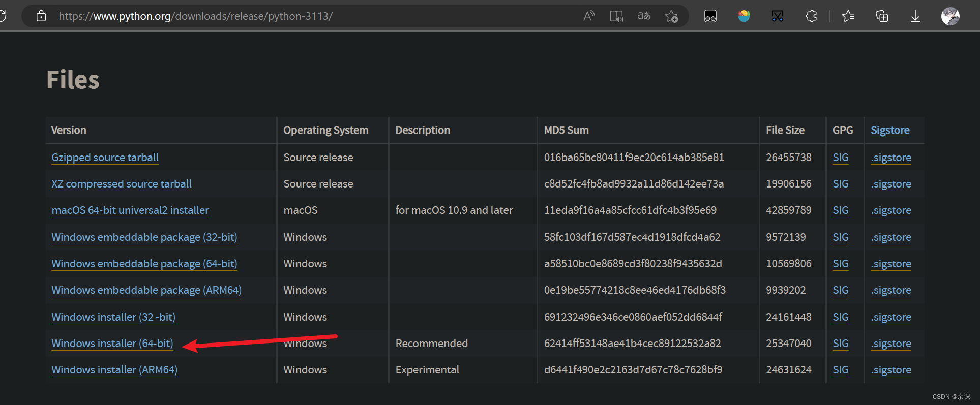Open SIG link for Windows installer 32-bit
The height and width of the screenshot is (405, 980).
841,317
